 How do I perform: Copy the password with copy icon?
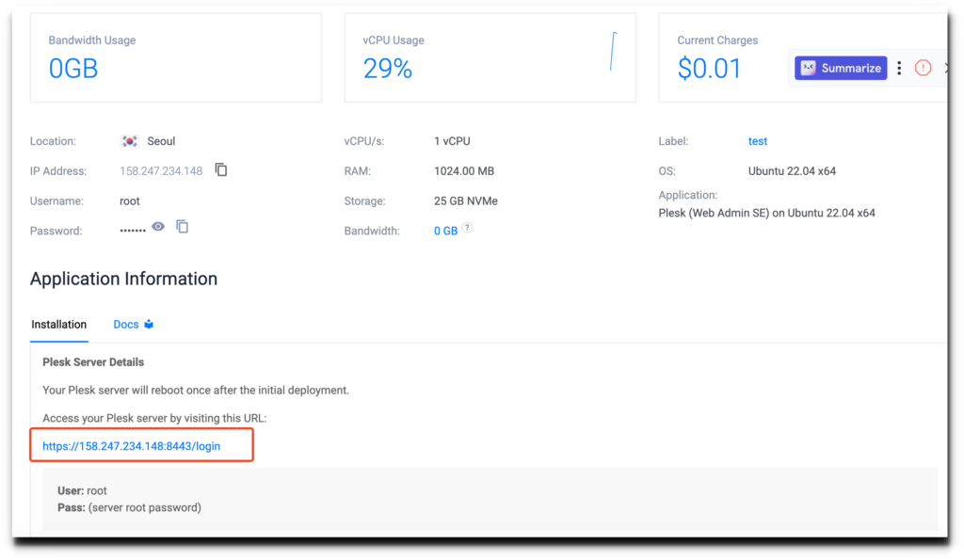click(x=182, y=227)
